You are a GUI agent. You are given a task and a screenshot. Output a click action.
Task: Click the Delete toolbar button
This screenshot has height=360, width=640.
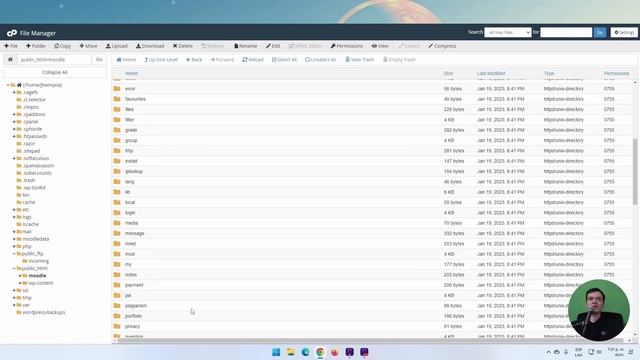pos(183,46)
